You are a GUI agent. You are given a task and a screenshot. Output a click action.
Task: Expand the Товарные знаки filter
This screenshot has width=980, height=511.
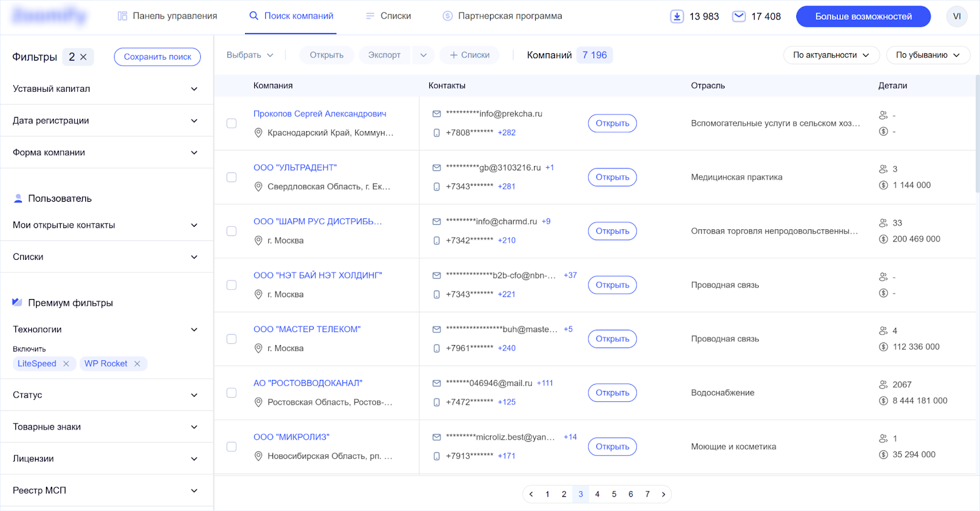click(106, 427)
